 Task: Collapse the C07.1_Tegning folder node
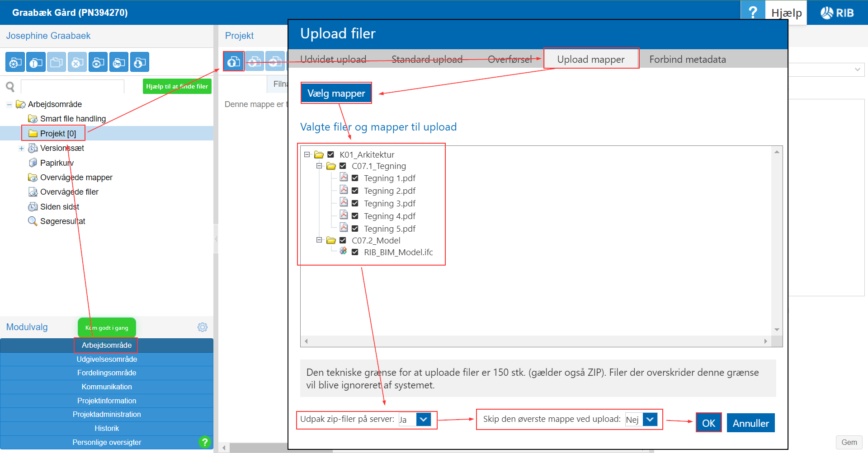319,166
